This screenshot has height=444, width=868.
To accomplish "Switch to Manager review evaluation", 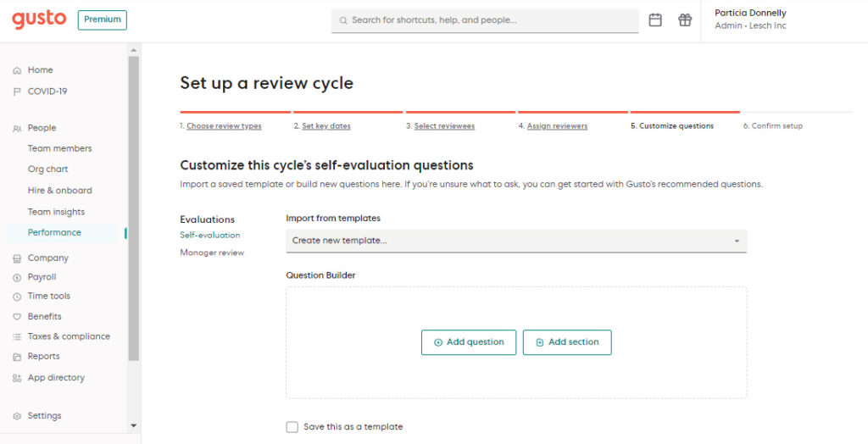I will [x=212, y=253].
